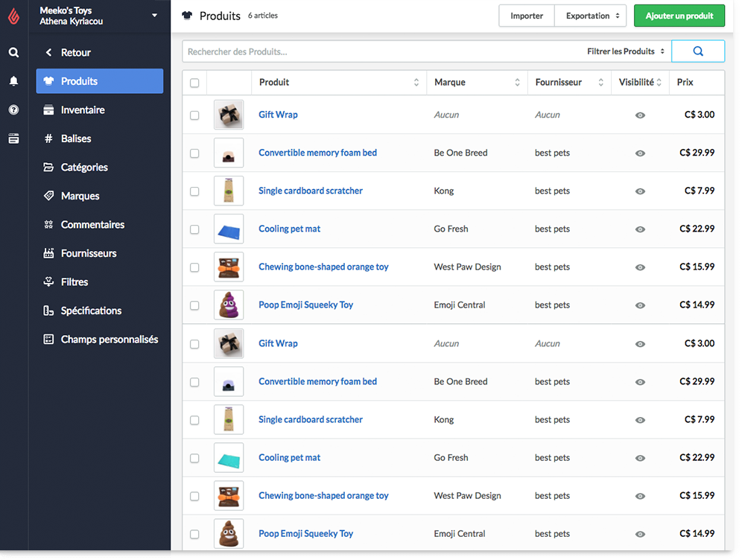Focus the Rechercher des Produits field
This screenshot has height=560, width=742.
point(380,51)
